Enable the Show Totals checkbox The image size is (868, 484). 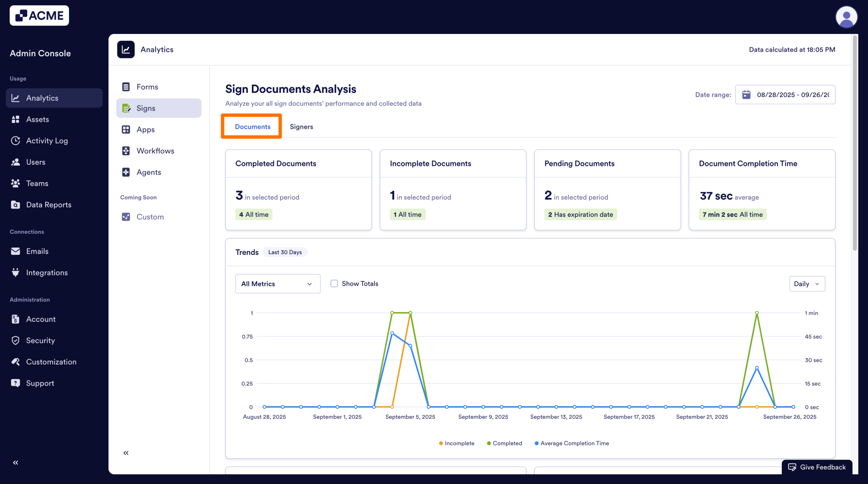(334, 283)
